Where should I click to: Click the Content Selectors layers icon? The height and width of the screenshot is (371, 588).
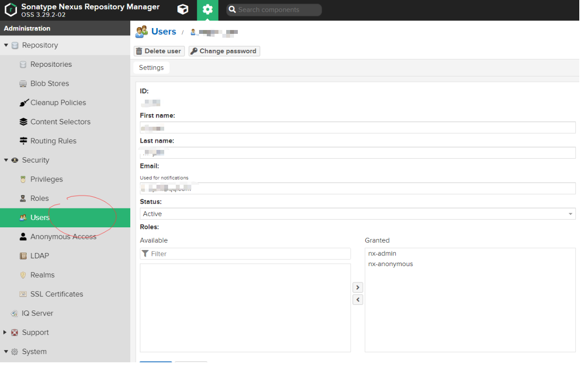(x=23, y=122)
